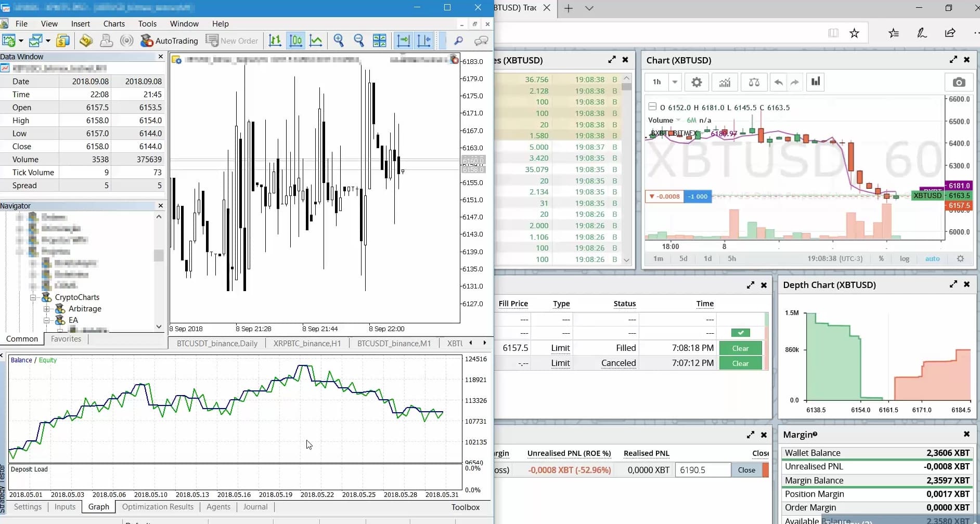Open the Charts menu
The height and width of the screenshot is (524, 980).
tap(114, 24)
